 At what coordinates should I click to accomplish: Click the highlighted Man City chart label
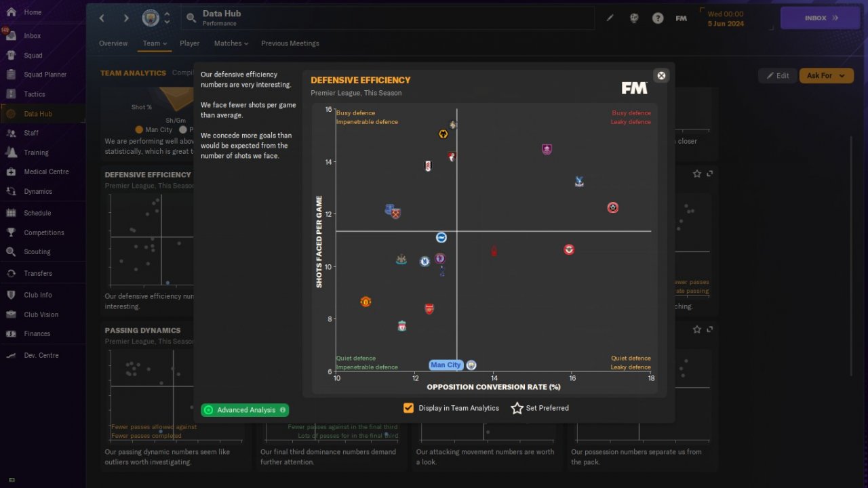[446, 365]
